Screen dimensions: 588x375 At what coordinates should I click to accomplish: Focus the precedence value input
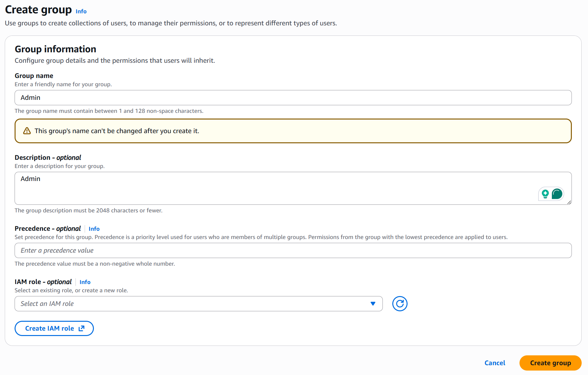tap(285, 250)
